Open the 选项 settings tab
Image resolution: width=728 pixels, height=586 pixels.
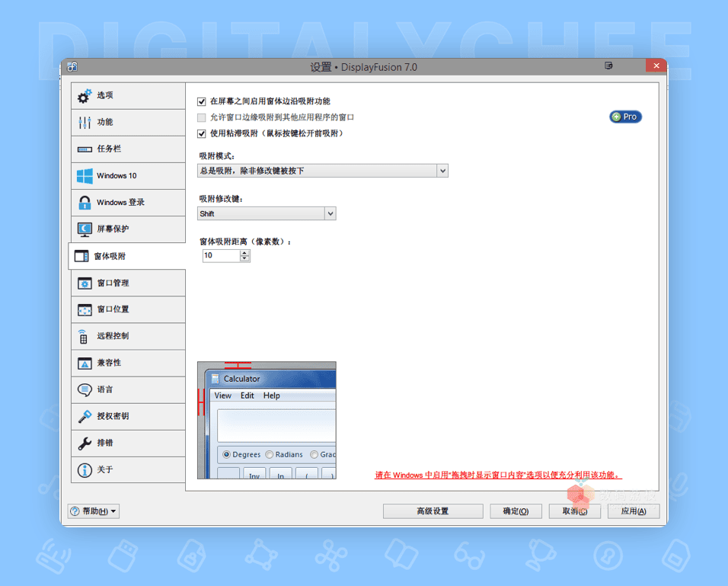click(x=128, y=96)
